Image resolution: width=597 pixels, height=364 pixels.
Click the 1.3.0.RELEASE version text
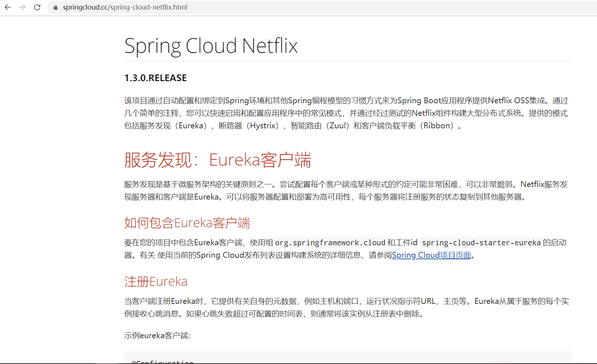tap(155, 78)
